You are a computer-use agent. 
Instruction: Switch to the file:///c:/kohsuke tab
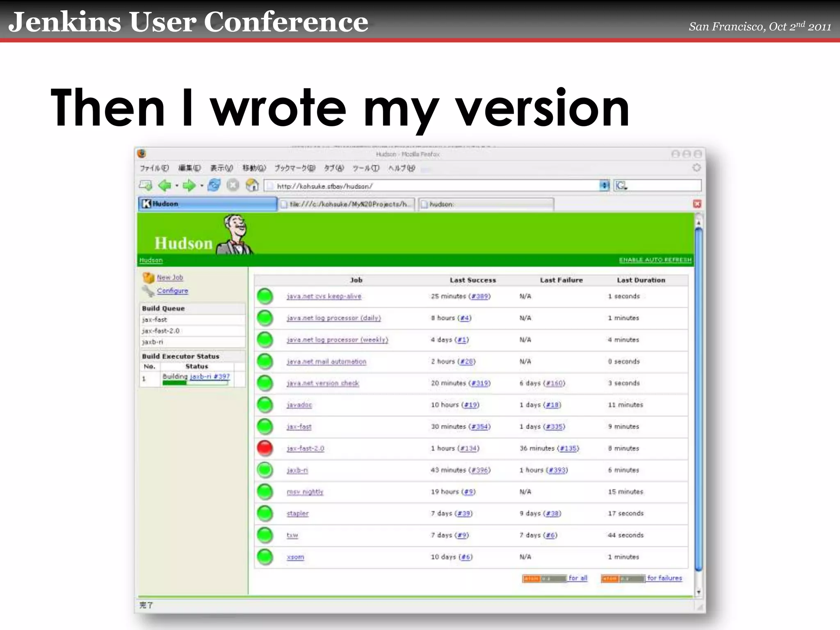tap(347, 204)
